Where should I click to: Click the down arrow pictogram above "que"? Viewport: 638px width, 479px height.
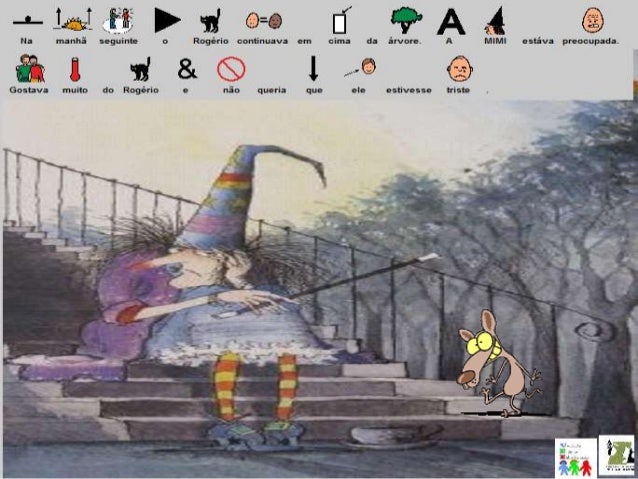313,68
